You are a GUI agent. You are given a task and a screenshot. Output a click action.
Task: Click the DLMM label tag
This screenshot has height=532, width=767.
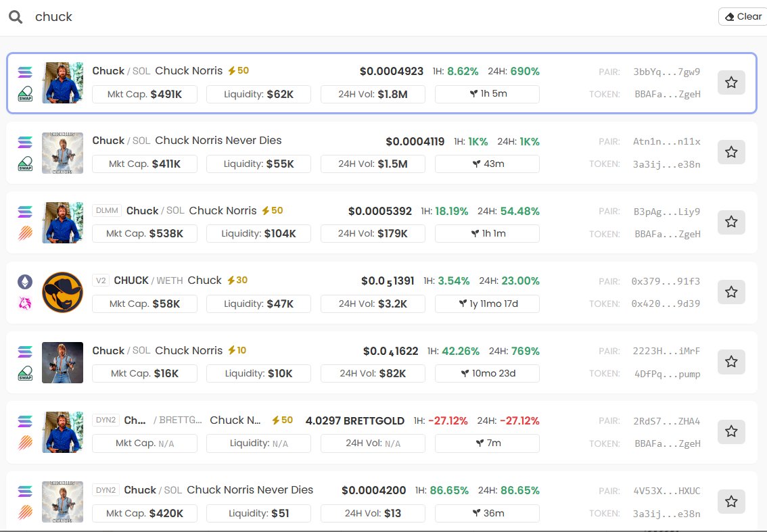[x=107, y=211]
